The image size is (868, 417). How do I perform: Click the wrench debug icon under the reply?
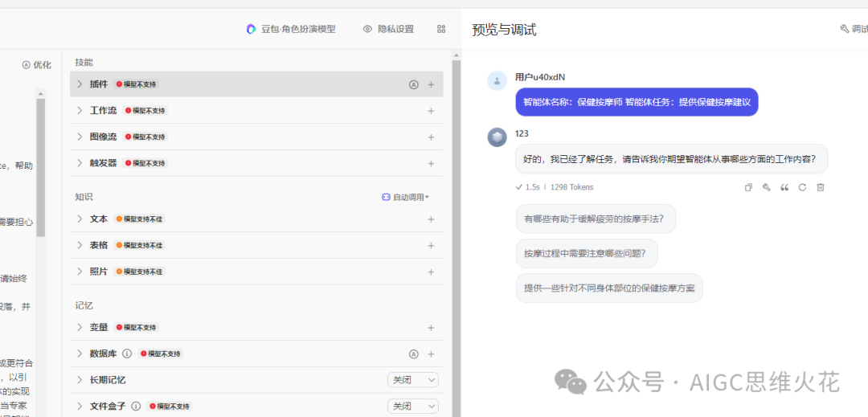(766, 187)
